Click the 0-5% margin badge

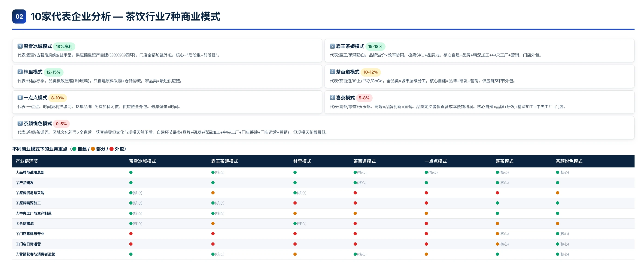pyautogui.click(x=61, y=124)
